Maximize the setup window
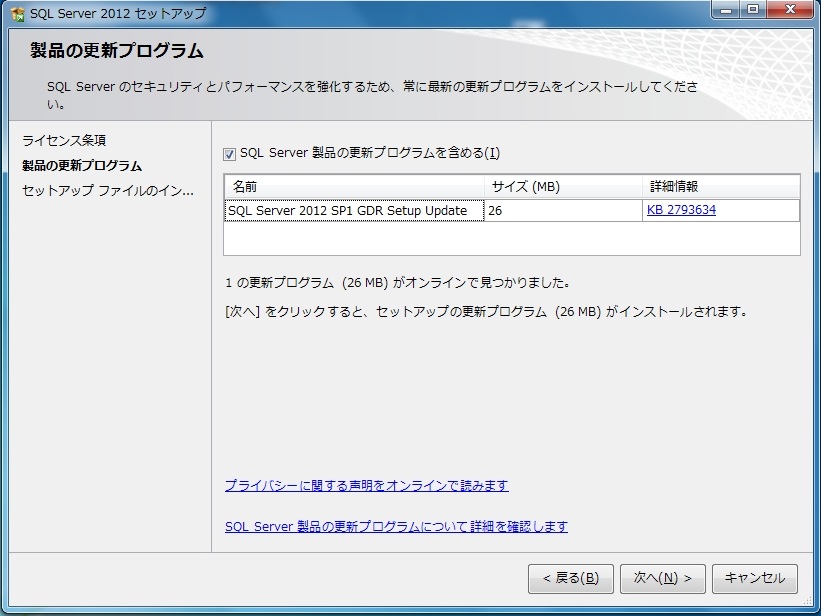Image resolution: width=821 pixels, height=616 pixels. click(753, 10)
